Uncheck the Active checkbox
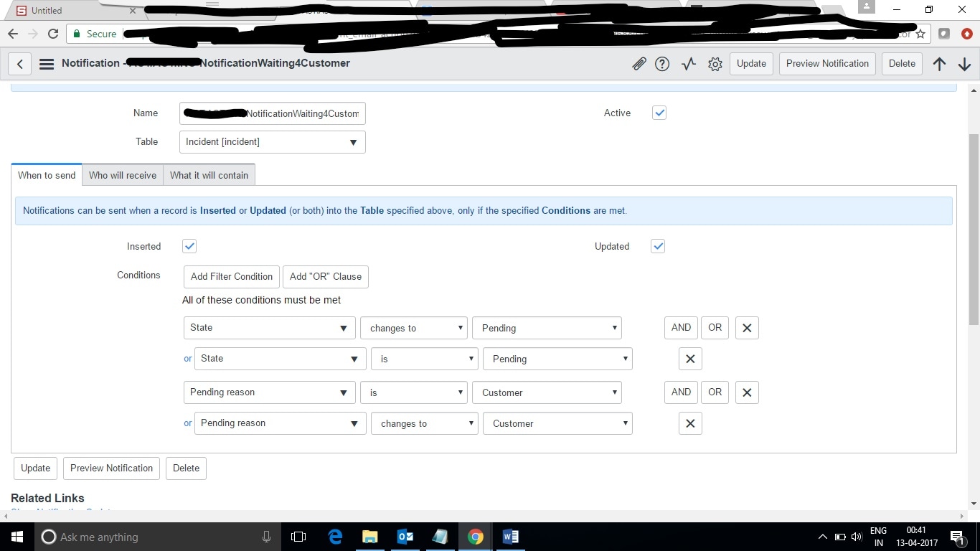The image size is (980, 551). tap(659, 113)
